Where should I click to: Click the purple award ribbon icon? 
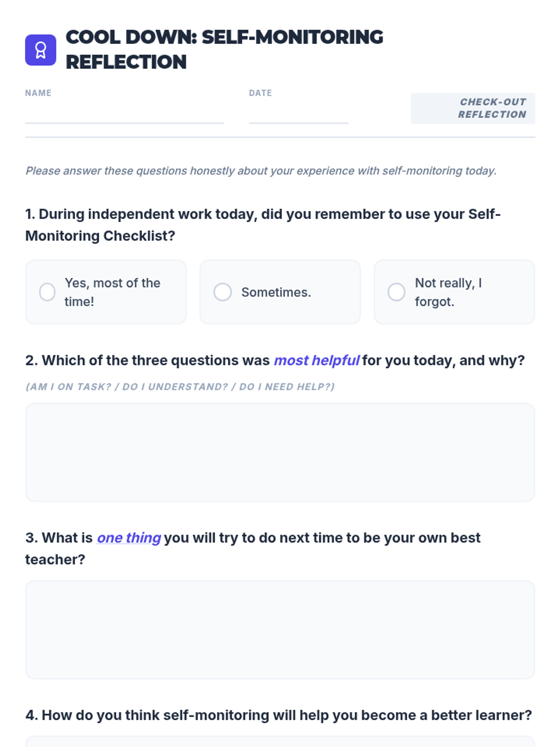(41, 50)
